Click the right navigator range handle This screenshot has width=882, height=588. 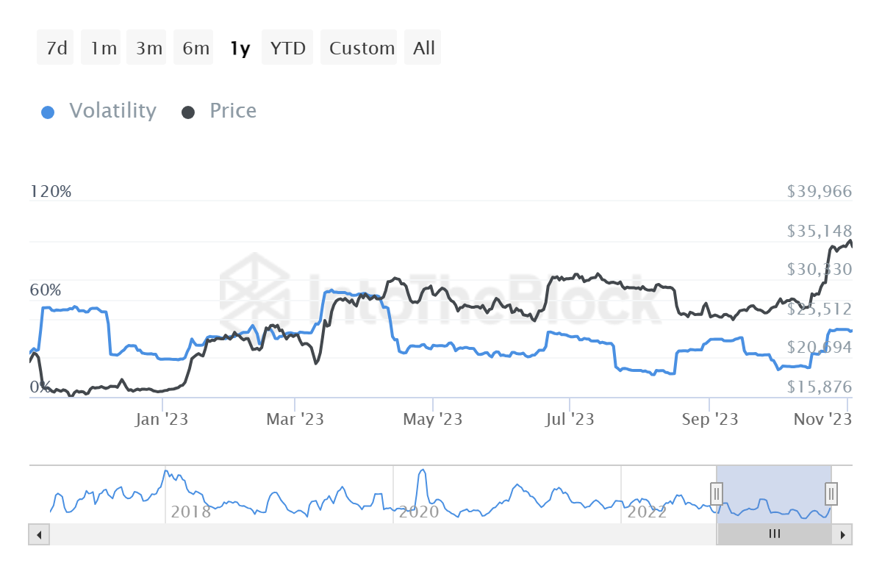pyautogui.click(x=831, y=492)
